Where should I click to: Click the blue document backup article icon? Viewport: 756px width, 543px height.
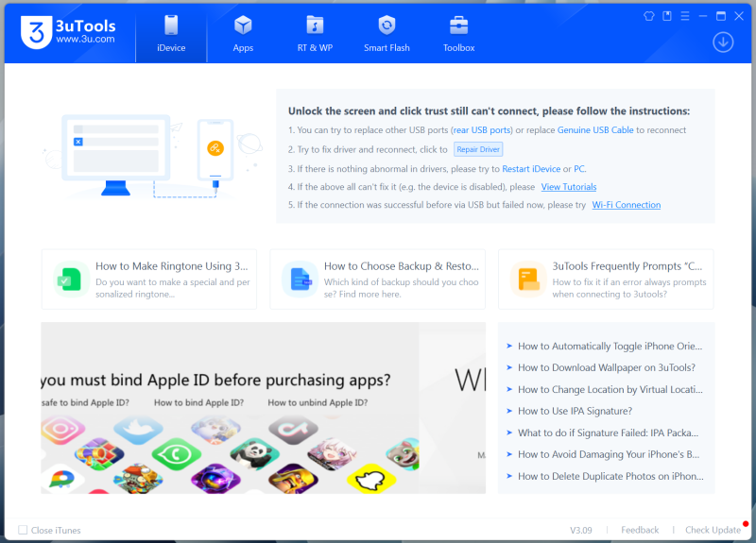click(x=300, y=280)
